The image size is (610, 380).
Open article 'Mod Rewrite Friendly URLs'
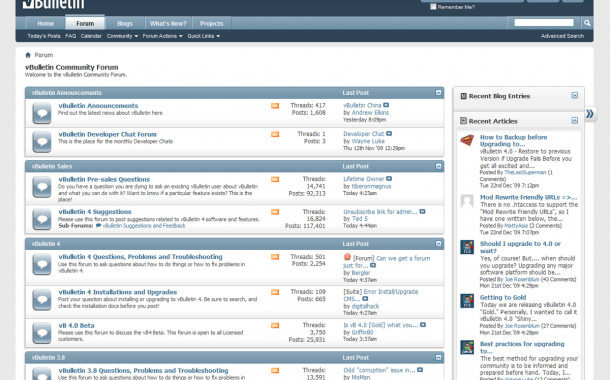(528, 197)
